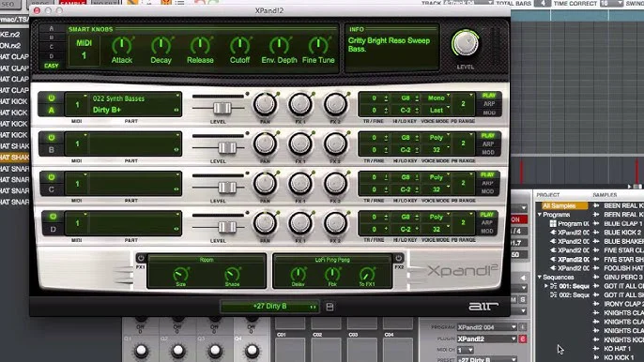644x362 pixels.
Task: Click the part B LEVEL slider handle
Action: [x=227, y=148]
